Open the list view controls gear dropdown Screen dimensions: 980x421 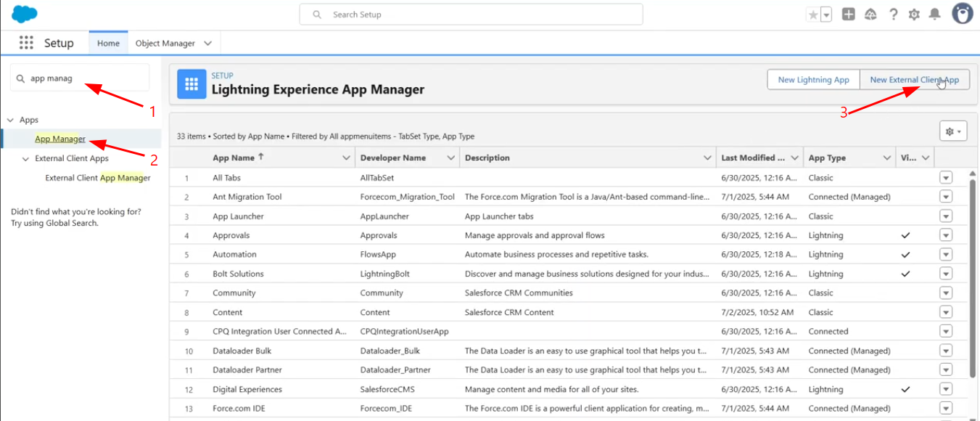tap(953, 131)
